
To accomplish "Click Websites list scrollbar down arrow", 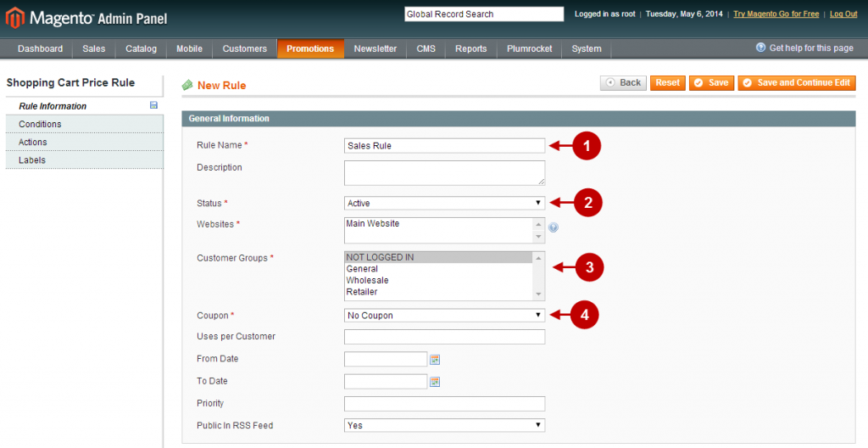I will tap(538, 237).
